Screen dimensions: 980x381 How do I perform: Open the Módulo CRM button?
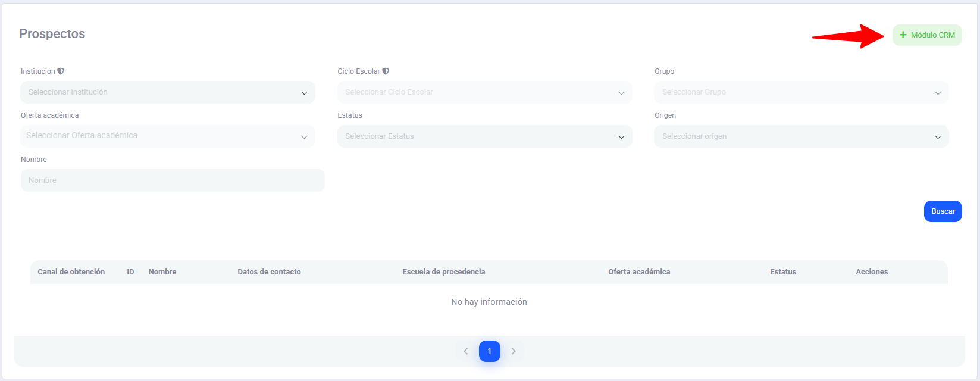(927, 35)
